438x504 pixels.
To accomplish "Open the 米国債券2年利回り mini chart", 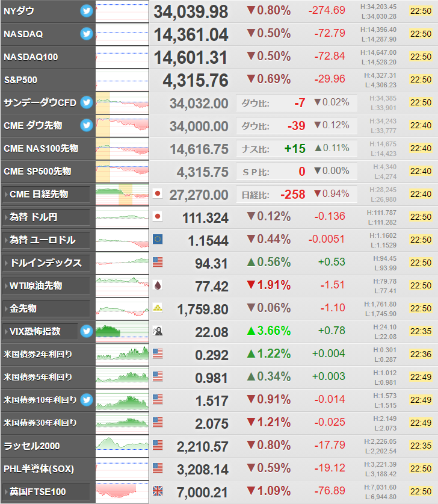I will (122, 354).
